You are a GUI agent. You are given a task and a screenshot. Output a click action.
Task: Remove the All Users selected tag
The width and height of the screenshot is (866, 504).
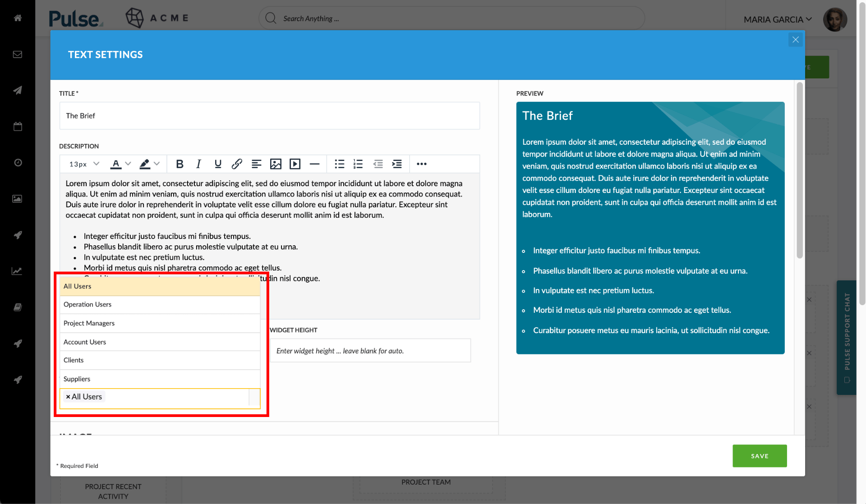click(x=68, y=397)
